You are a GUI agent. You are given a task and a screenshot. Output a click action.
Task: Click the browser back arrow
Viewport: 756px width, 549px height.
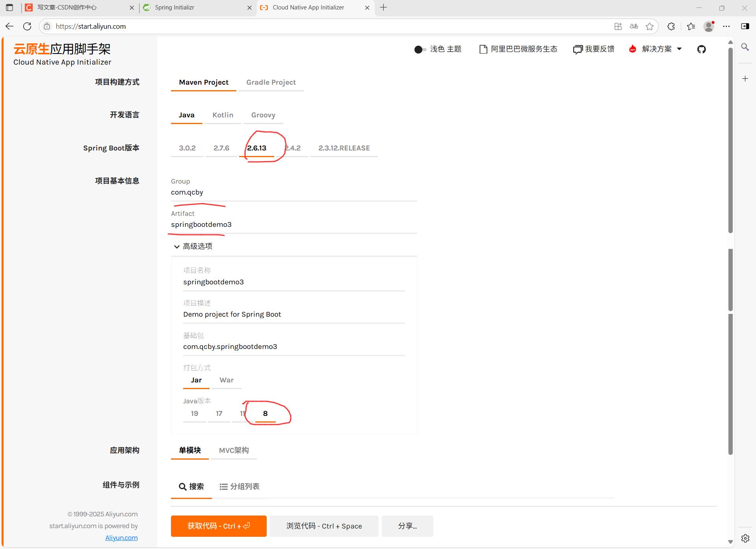[x=9, y=26]
